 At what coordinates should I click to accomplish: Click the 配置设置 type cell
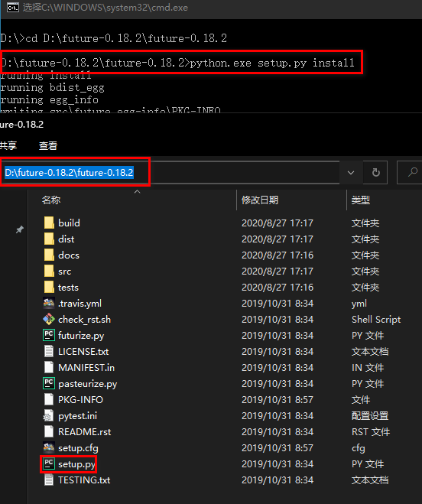click(370, 415)
